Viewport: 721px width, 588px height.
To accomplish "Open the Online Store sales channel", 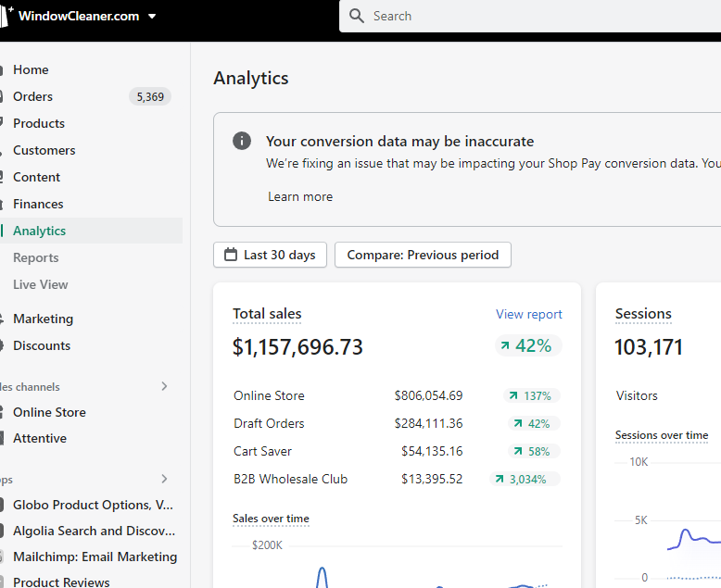I will [50, 412].
